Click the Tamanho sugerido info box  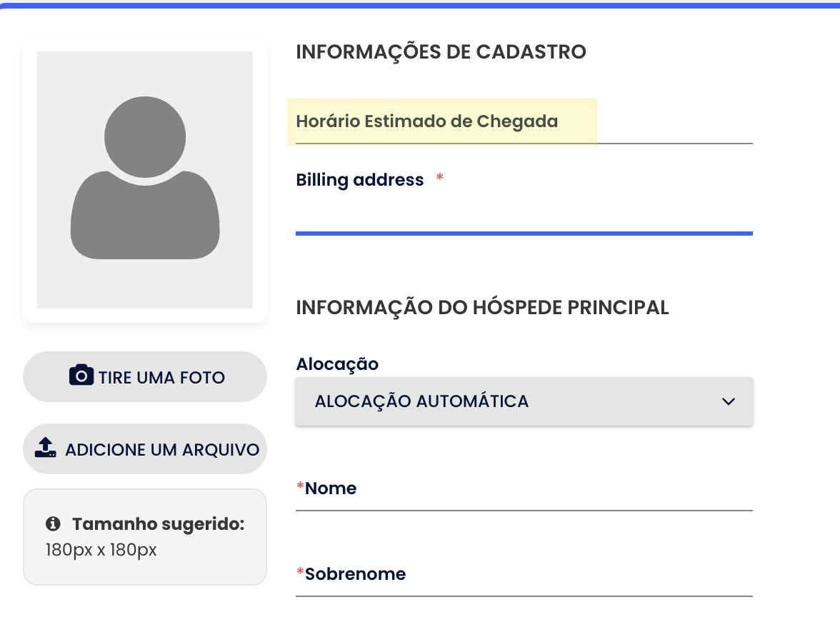pyautogui.click(x=145, y=537)
